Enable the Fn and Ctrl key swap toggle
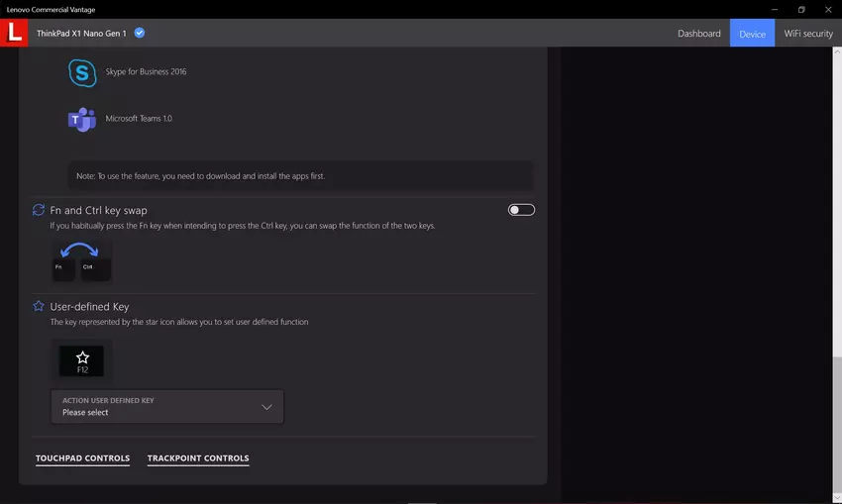 point(521,210)
